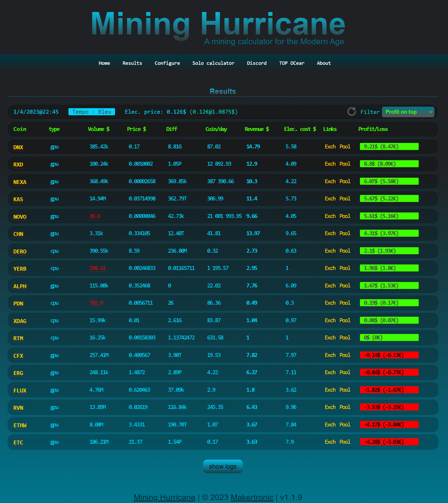Click the Tempo : Bleu badge
The height and width of the screenshot is (503, 448).
(91, 112)
